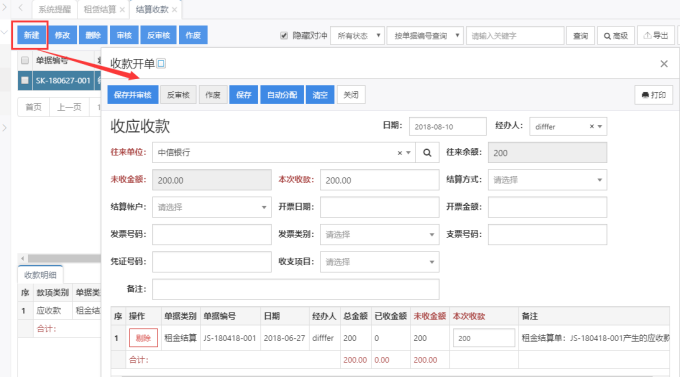This screenshot has height=377, width=681.
Task: Click the 凭证号码 field
Action: (212, 262)
